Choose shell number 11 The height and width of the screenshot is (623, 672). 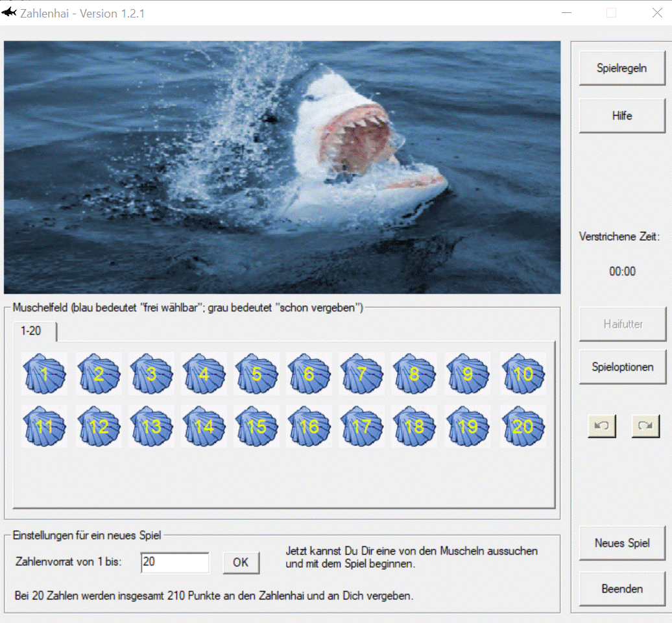pyautogui.click(x=44, y=426)
